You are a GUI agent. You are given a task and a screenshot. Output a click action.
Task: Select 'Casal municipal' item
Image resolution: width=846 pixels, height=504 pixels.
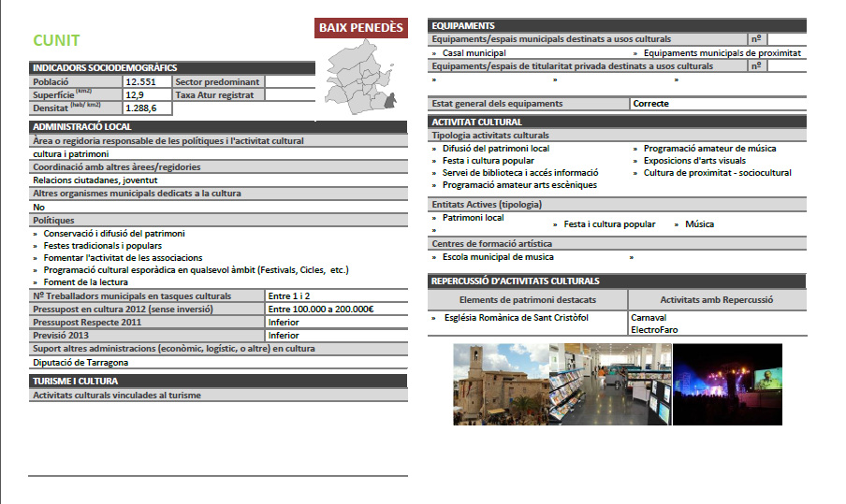[x=474, y=52]
